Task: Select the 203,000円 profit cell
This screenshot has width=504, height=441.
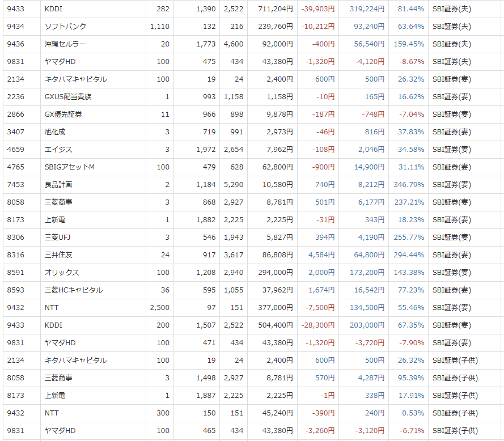Action: (367, 325)
